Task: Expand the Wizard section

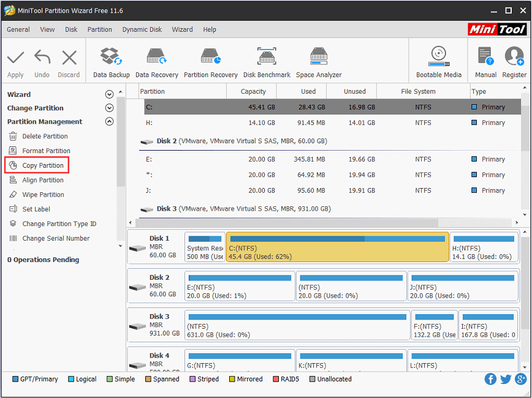Action: (109, 94)
